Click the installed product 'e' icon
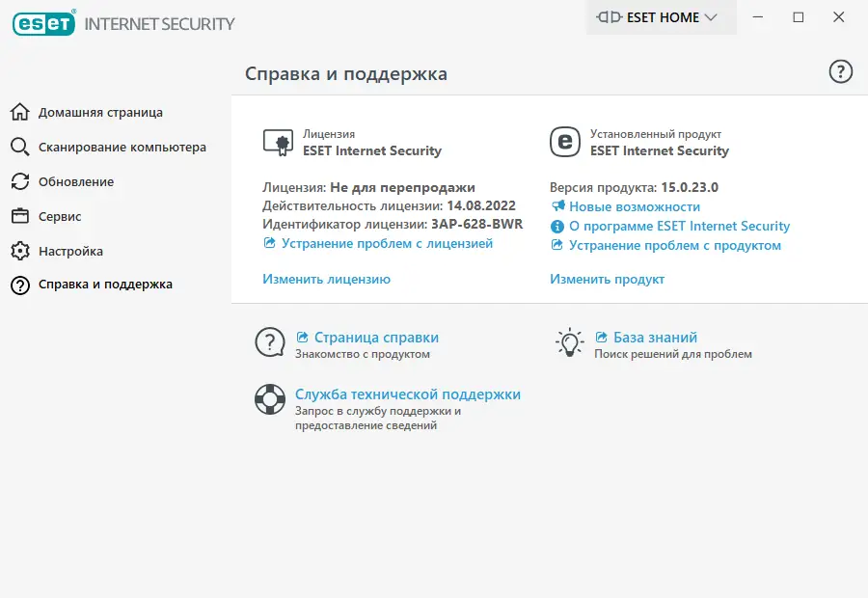The height and width of the screenshot is (598, 868). coord(564,142)
